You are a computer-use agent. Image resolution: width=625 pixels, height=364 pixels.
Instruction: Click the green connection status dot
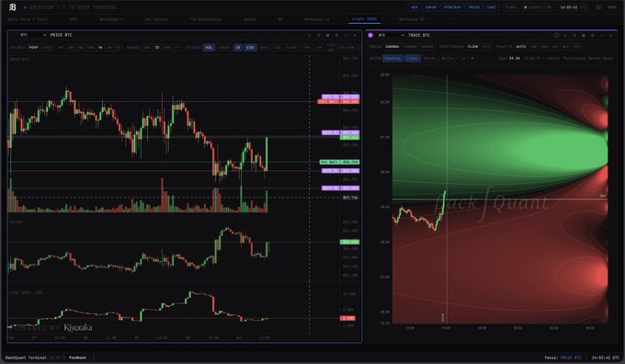[526, 7]
